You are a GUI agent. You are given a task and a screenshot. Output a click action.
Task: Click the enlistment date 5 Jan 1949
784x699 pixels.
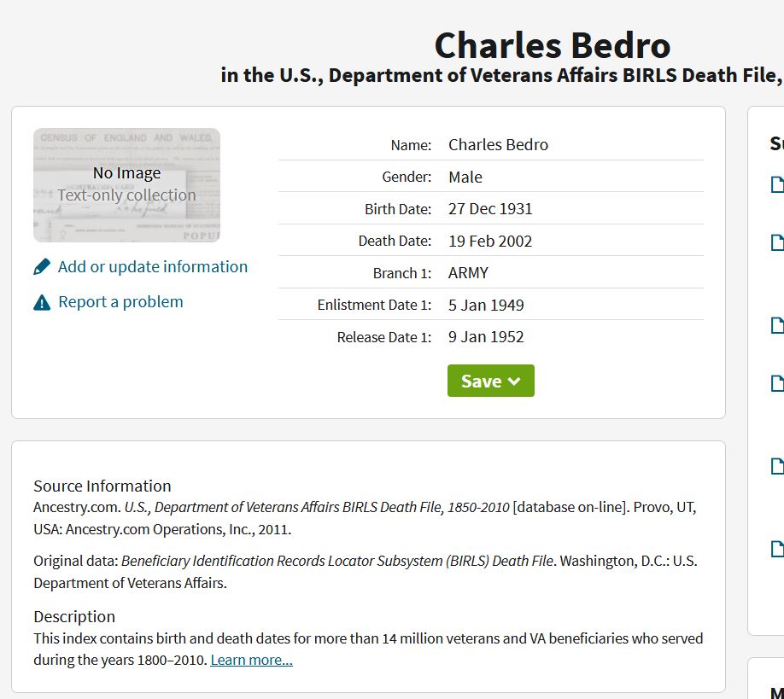pos(486,306)
